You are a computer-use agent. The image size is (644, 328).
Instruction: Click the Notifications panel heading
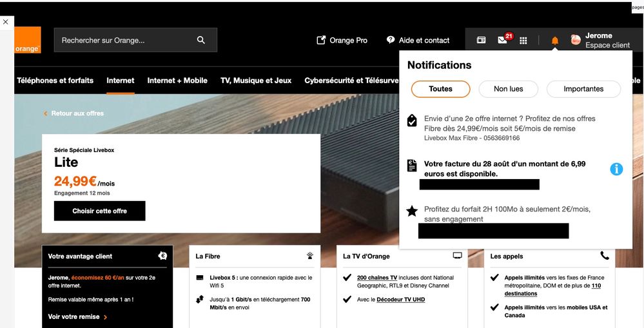click(x=439, y=65)
